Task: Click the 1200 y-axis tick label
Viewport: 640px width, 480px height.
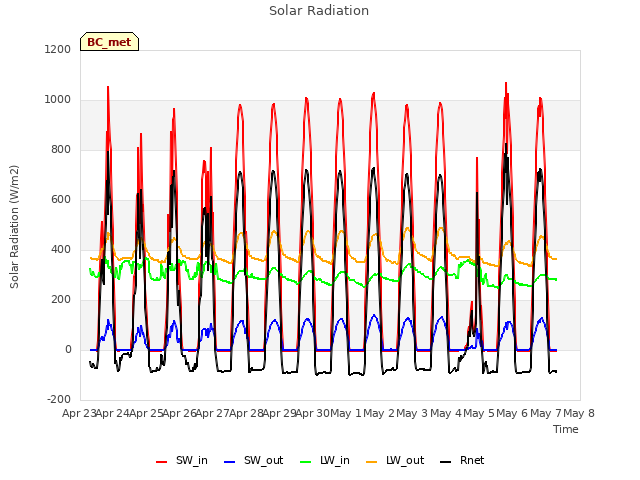Action: [x=58, y=49]
